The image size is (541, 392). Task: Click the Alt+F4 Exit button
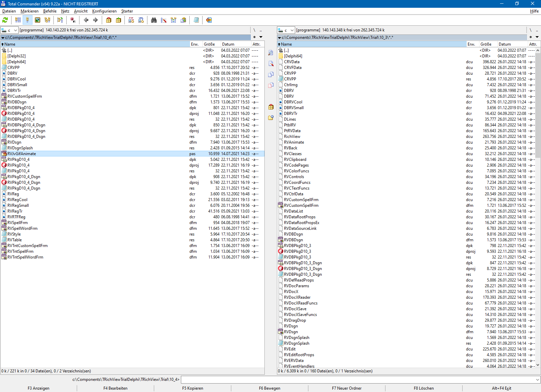[x=501, y=388]
